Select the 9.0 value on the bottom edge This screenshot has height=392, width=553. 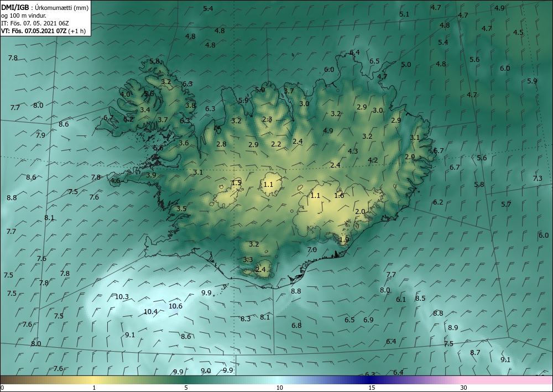pyautogui.click(x=206, y=371)
